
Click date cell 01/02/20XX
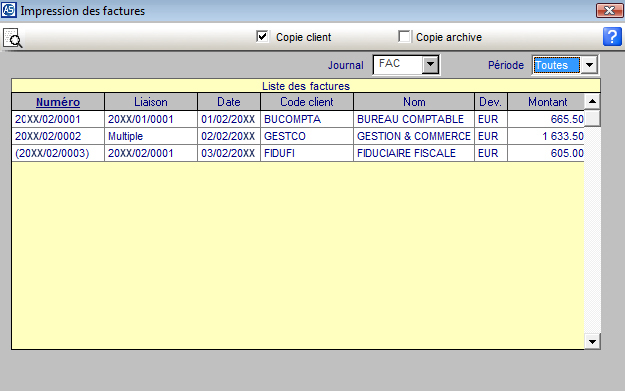tap(229, 119)
